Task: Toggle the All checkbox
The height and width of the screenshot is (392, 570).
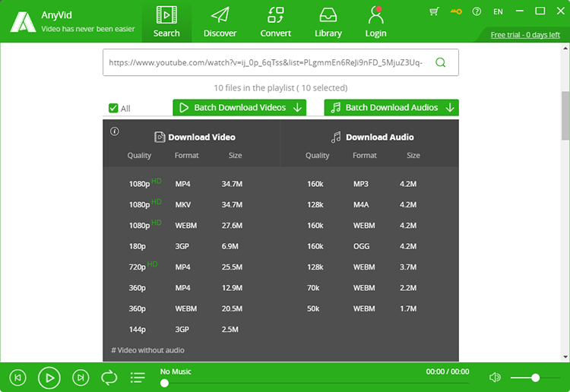Action: (x=113, y=108)
